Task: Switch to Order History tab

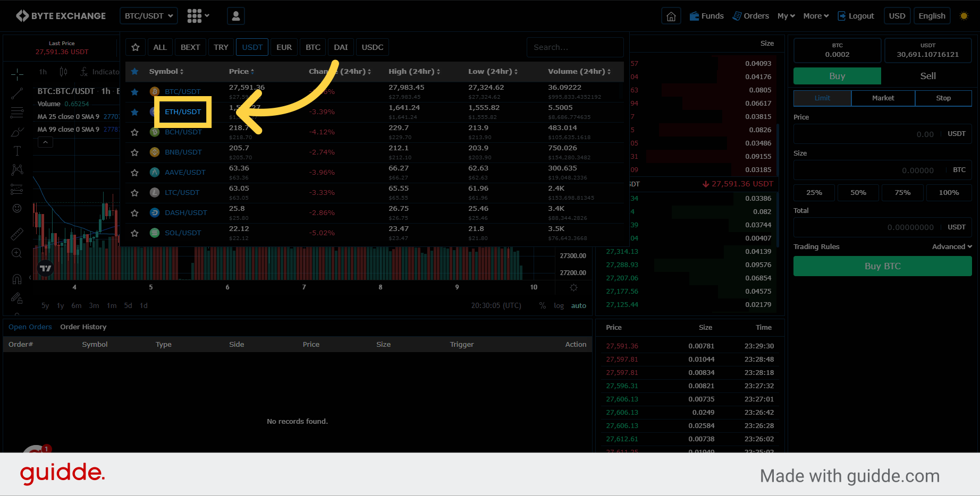Action: (x=83, y=327)
